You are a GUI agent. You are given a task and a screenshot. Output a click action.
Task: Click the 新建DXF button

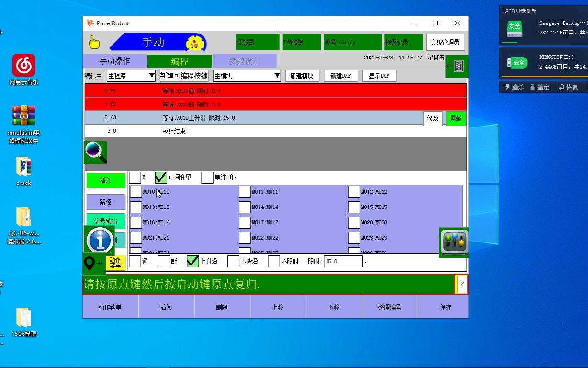pyautogui.click(x=341, y=76)
